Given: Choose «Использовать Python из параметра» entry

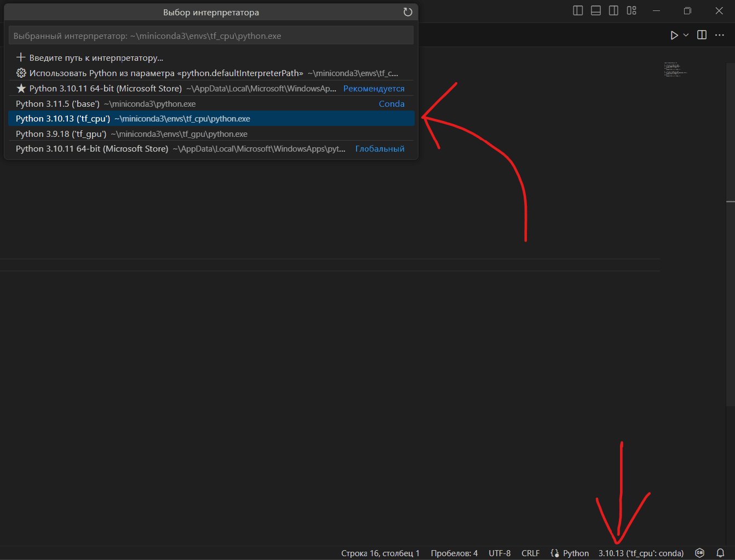Looking at the screenshot, I should point(211,73).
